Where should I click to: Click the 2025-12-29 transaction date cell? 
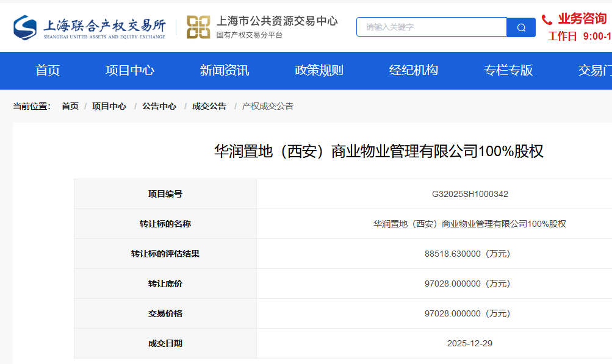click(x=470, y=343)
